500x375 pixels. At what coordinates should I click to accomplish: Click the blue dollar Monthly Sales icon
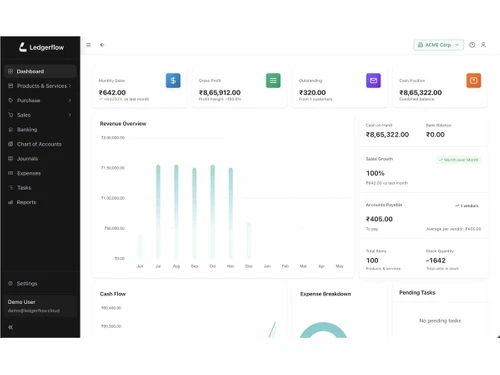click(x=173, y=80)
